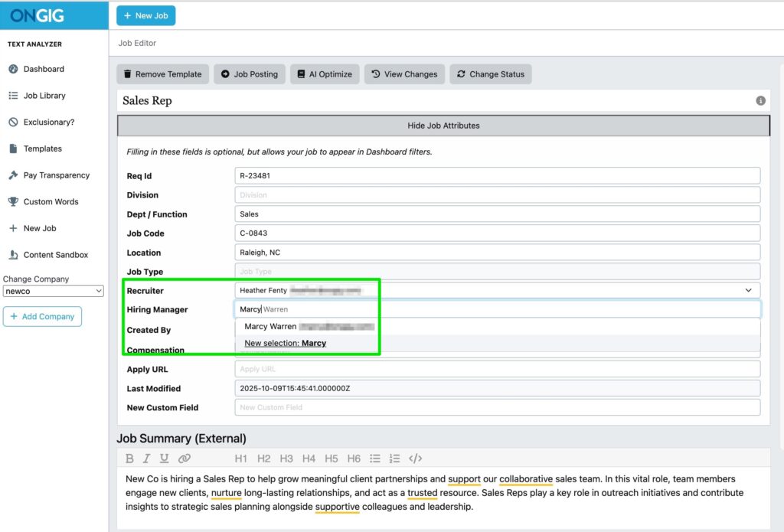Click into the Division input field
Screen dimensions: 784x532
point(497,195)
